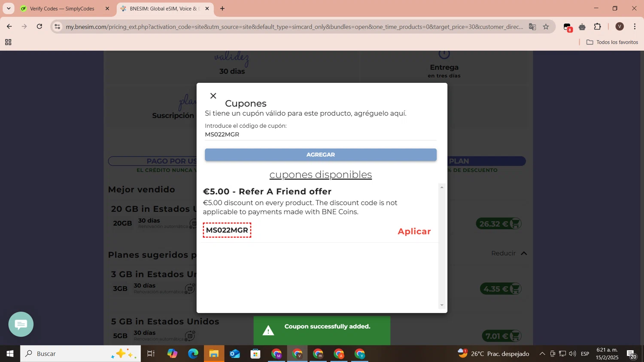Show hidden system tray icons
This screenshot has height=362, width=644.
coord(542,354)
